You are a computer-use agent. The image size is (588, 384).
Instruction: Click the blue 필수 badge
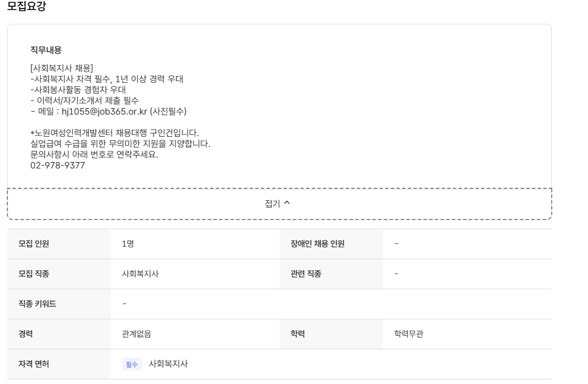[x=131, y=364]
